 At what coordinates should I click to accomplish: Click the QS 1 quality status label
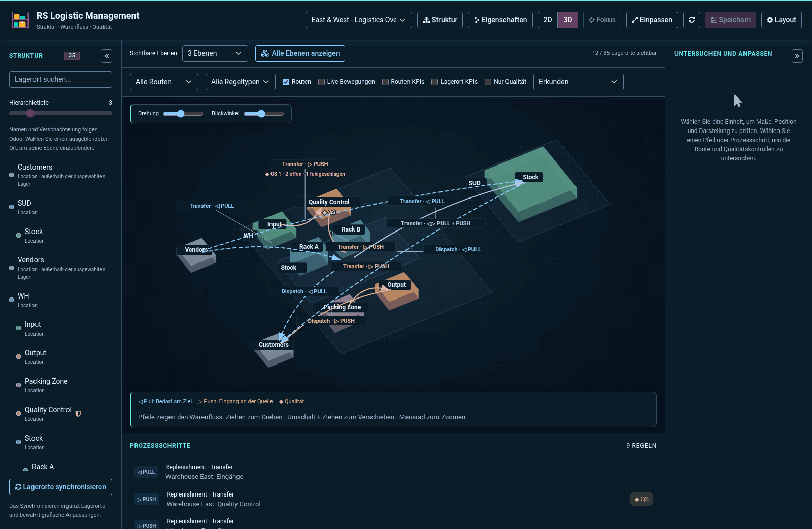[305, 174]
